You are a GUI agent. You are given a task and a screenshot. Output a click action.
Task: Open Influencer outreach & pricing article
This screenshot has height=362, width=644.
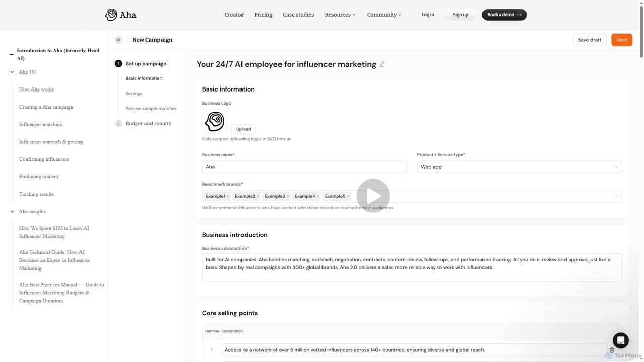[x=51, y=142]
